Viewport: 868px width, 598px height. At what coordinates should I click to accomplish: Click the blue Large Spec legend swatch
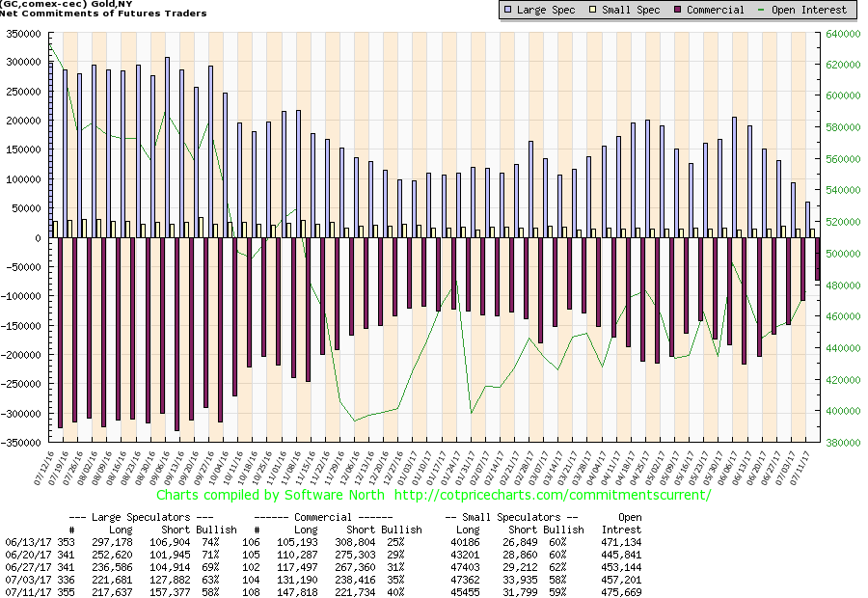tap(509, 10)
